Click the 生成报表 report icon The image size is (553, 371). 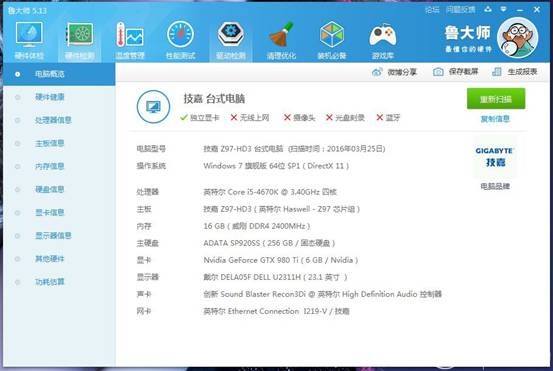497,72
